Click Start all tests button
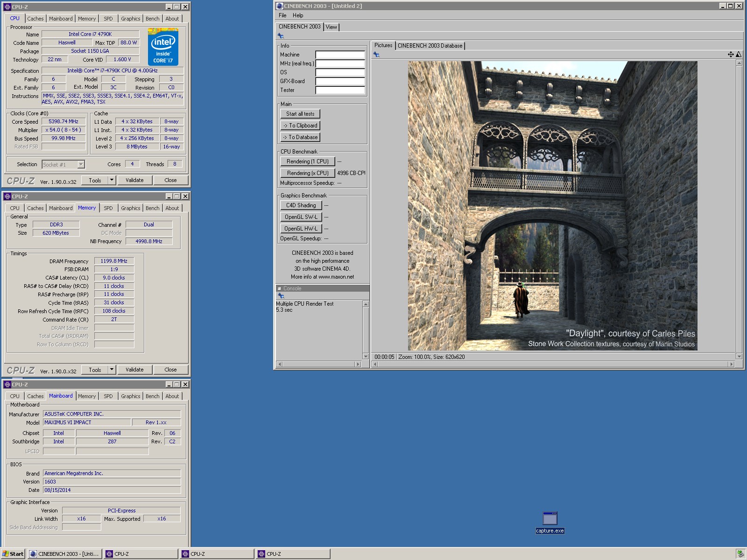This screenshot has width=747, height=560. coord(300,114)
